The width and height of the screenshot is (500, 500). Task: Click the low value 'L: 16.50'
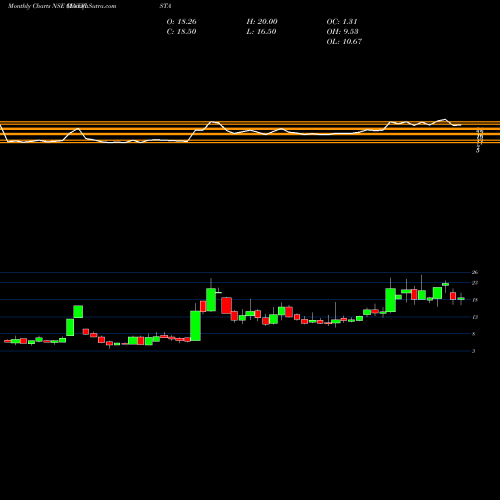[261, 31]
